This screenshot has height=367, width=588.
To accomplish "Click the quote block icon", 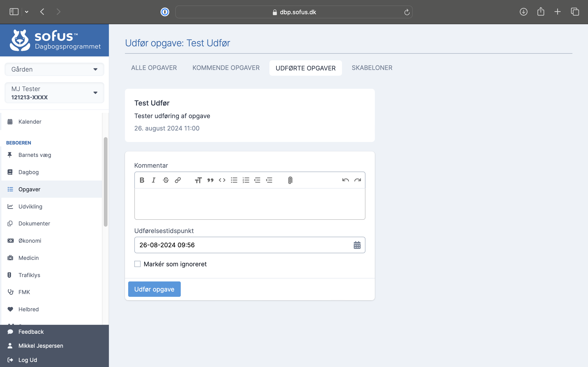I will 210,180.
